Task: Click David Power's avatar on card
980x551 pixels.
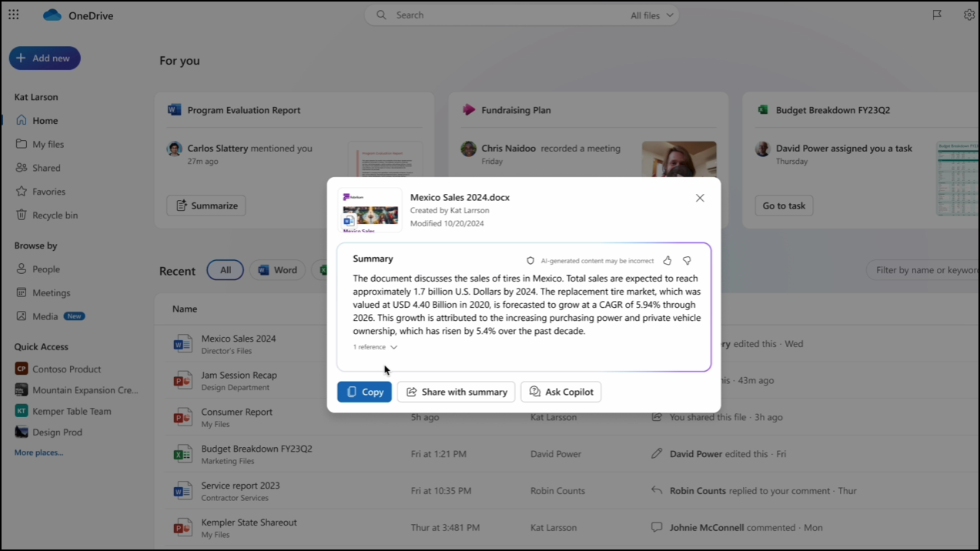Action: point(763,149)
